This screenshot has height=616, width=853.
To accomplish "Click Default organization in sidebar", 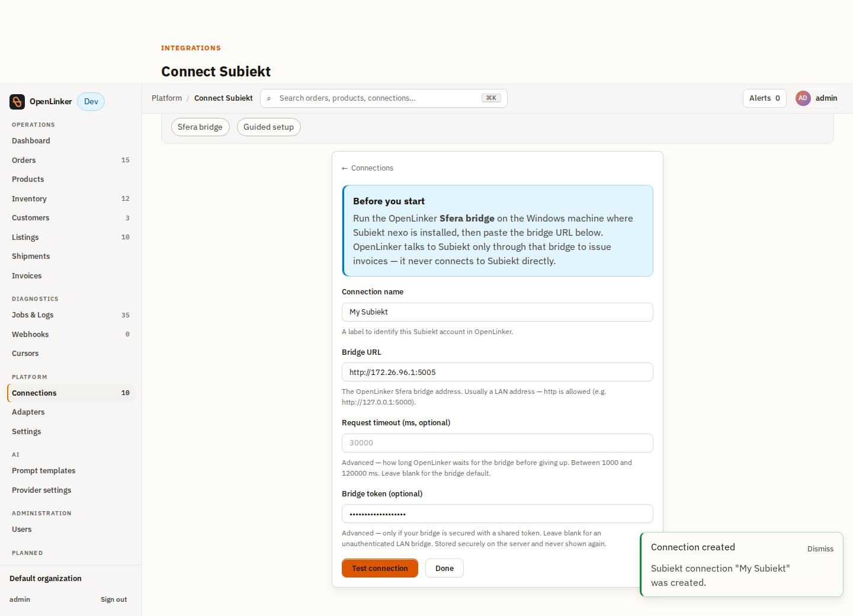I will coord(46,579).
